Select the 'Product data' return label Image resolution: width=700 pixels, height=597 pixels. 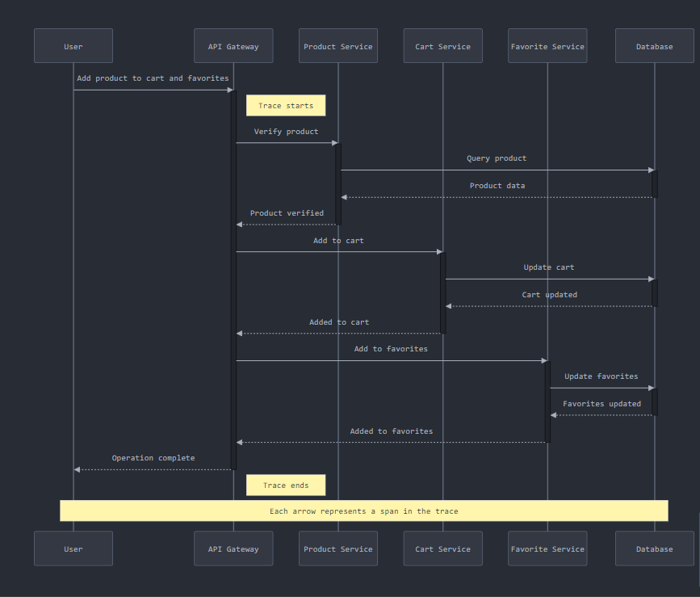point(497,186)
